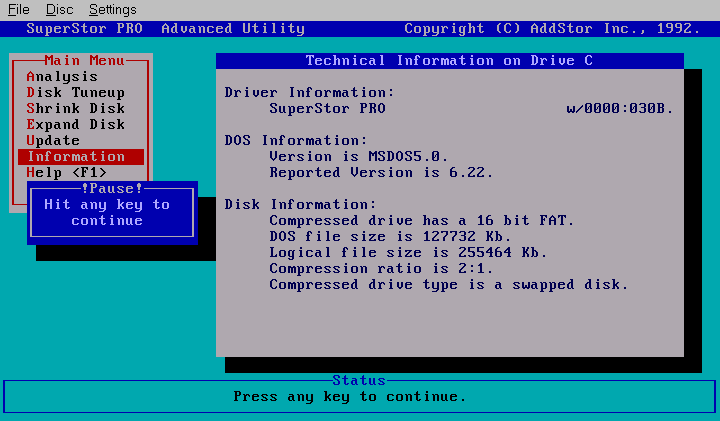
Task: Click the 'Main Menu' panel title
Action: pos(84,61)
